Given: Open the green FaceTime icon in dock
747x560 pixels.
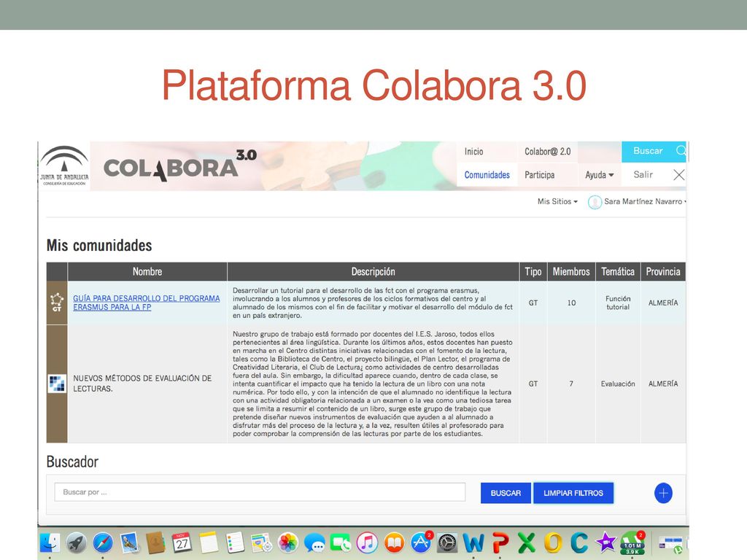Looking at the screenshot, I should pyautogui.click(x=341, y=542).
